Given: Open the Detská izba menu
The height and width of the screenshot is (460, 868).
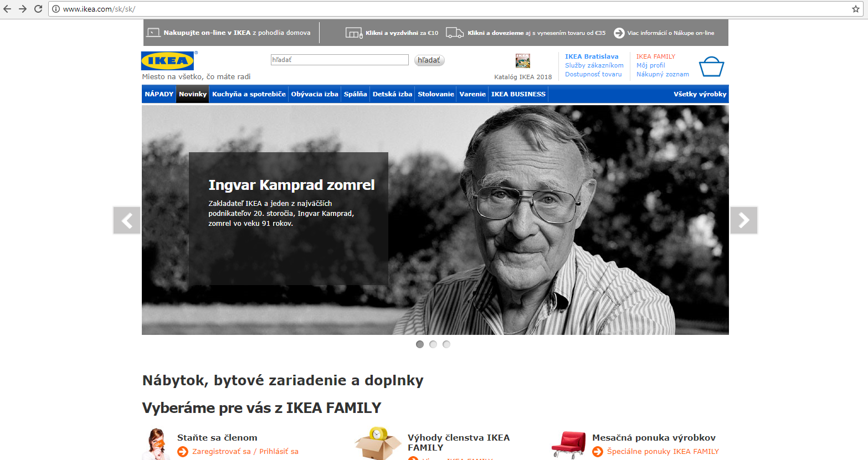Looking at the screenshot, I should (x=392, y=94).
